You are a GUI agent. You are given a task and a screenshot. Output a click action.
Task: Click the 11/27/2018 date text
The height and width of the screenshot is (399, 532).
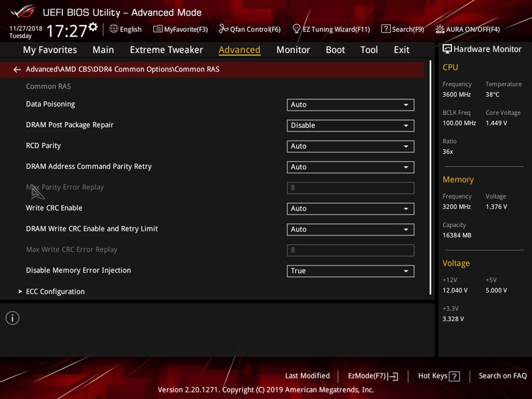point(26,29)
